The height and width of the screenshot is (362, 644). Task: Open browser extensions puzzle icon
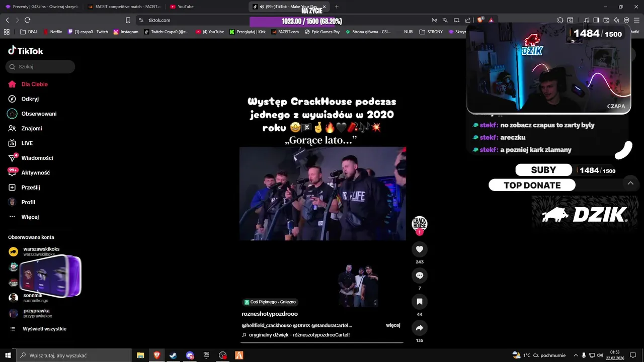(560, 20)
